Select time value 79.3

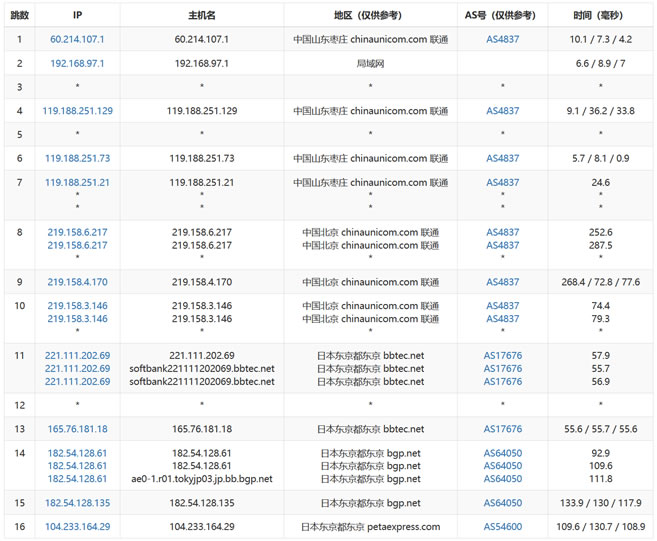tap(600, 318)
